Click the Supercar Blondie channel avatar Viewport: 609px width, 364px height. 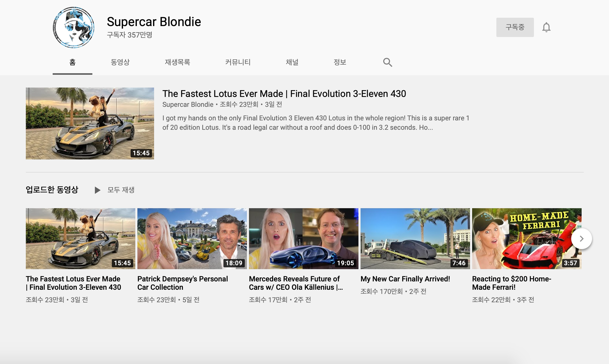click(x=74, y=28)
